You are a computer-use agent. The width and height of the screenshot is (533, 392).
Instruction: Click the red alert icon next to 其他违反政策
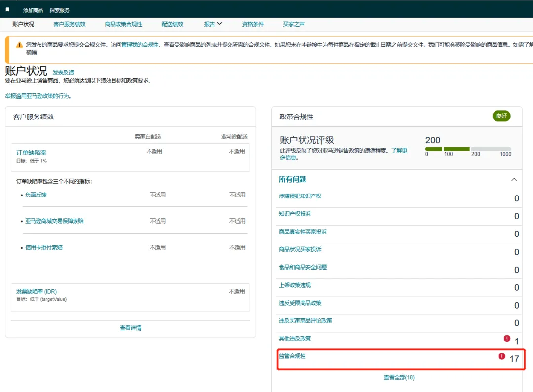506,338
